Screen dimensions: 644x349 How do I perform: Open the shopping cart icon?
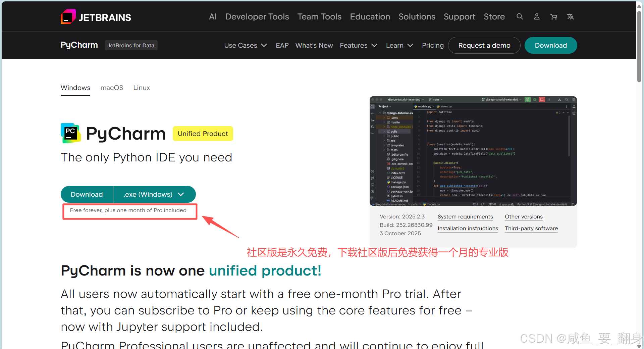pyautogui.click(x=553, y=16)
